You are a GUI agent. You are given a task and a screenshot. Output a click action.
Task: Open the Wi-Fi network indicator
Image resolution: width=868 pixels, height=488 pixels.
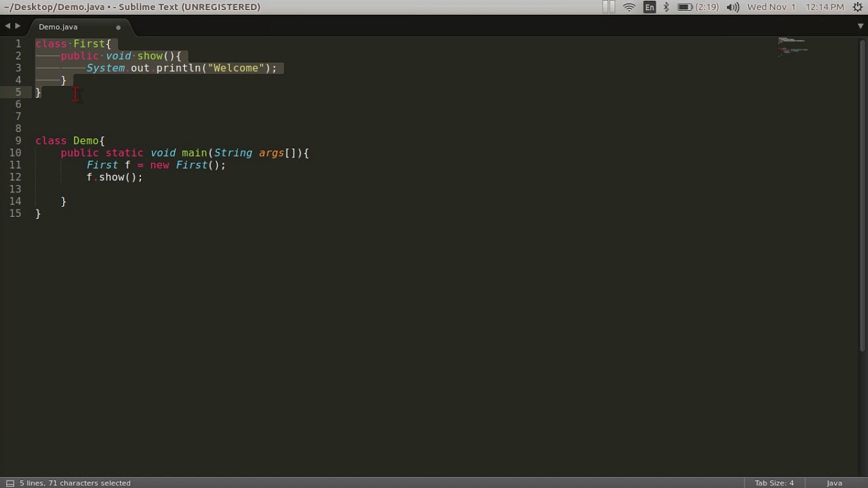(629, 7)
